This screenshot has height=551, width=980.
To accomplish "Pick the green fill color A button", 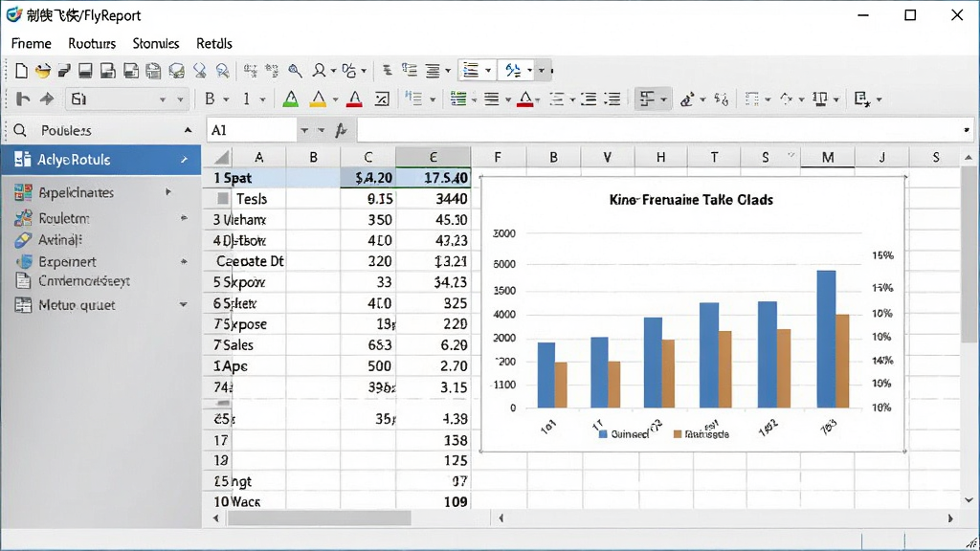I will pos(291,99).
